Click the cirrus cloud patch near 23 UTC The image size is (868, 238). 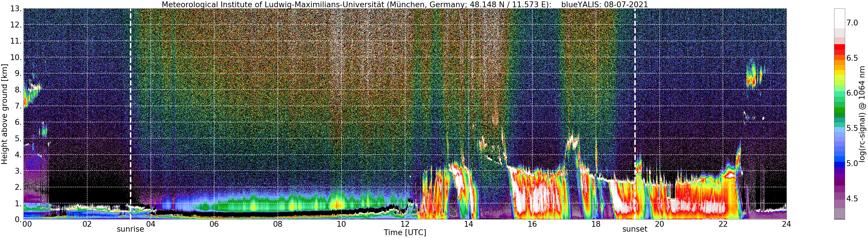tap(754, 75)
